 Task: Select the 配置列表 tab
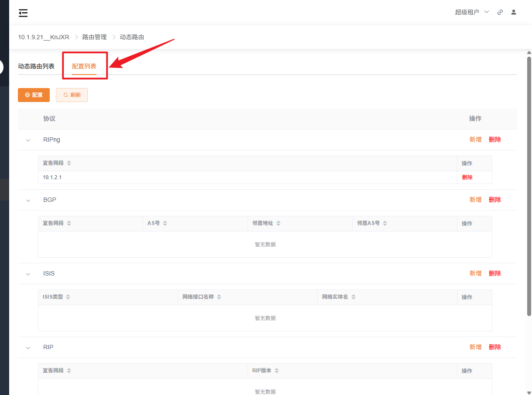point(84,66)
